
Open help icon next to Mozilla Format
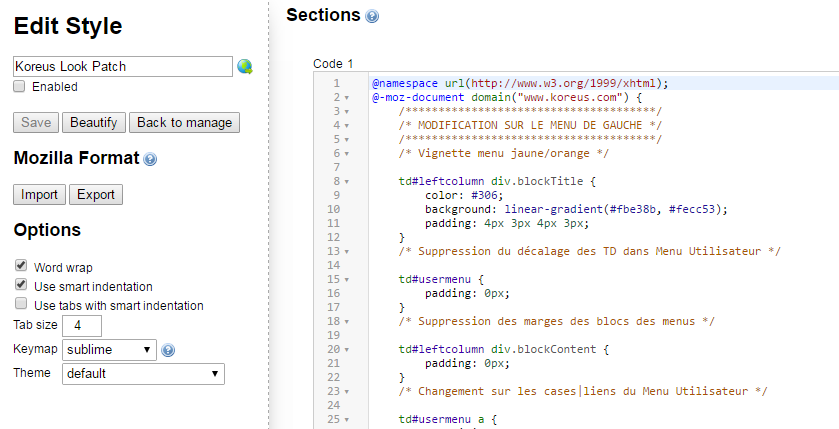[x=150, y=159]
